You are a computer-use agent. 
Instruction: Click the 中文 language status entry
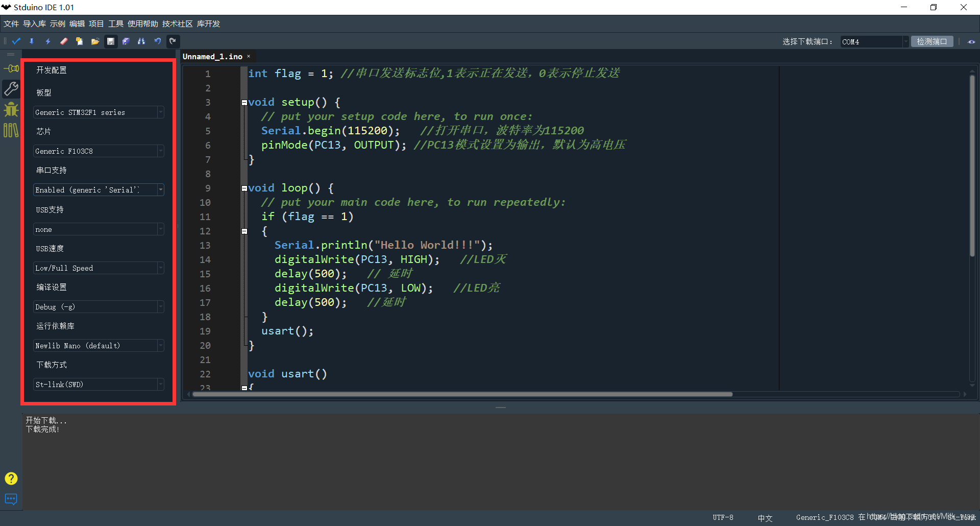coord(765,518)
